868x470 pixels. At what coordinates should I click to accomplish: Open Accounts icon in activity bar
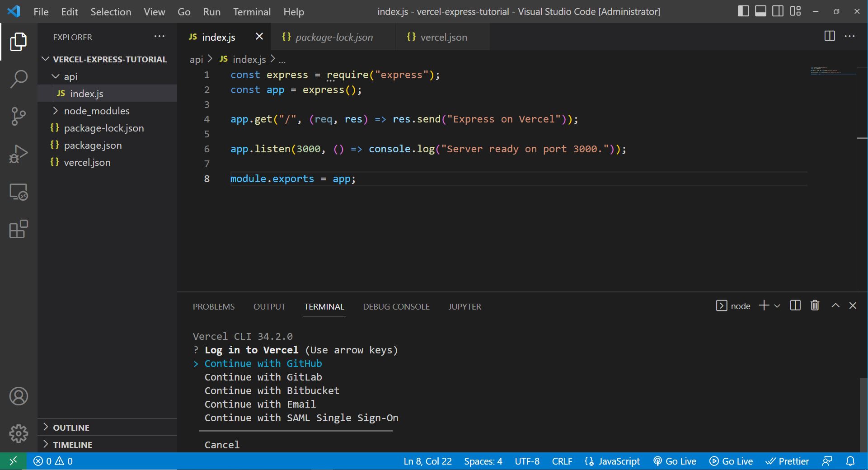19,396
